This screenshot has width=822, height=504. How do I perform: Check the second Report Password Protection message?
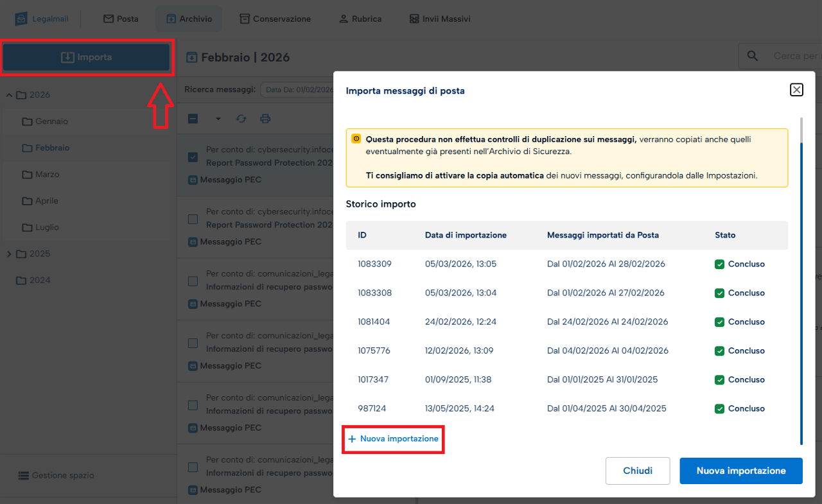click(193, 220)
